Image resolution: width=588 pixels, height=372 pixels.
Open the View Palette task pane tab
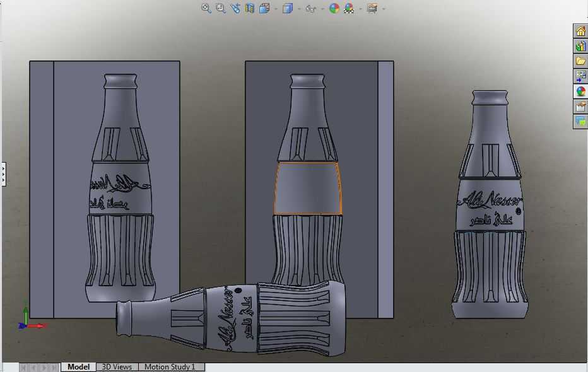coord(580,76)
